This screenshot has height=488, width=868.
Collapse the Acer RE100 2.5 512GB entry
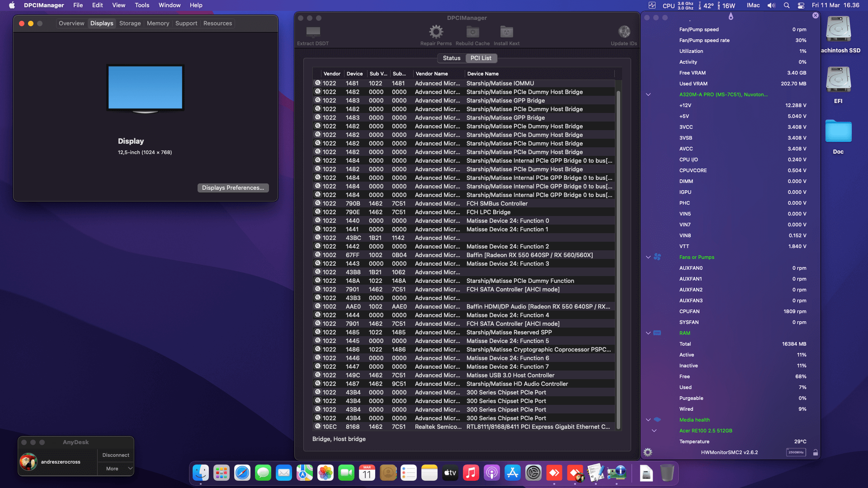pos(654,431)
